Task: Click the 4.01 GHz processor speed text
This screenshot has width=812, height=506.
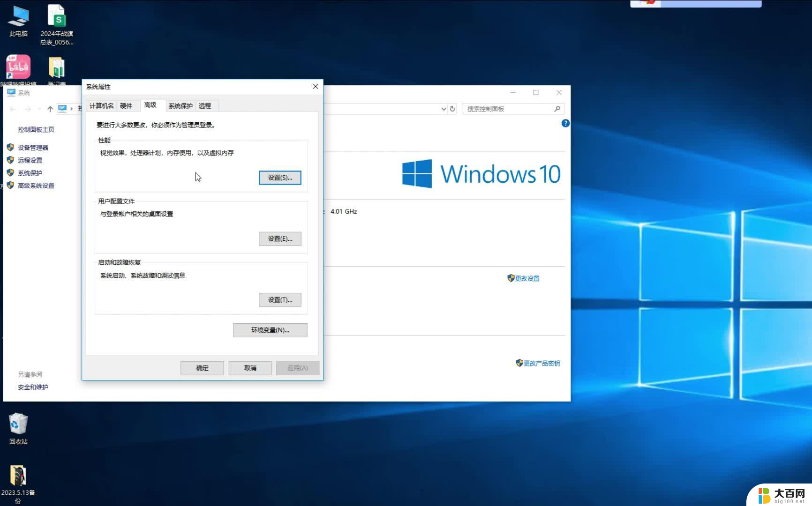Action: pos(344,211)
